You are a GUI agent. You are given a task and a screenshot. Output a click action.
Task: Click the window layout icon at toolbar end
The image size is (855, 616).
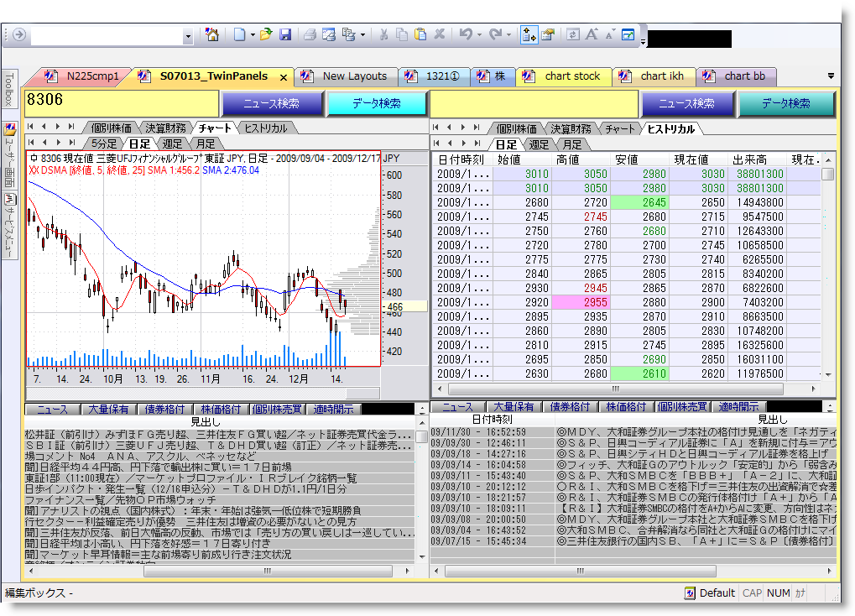click(628, 34)
